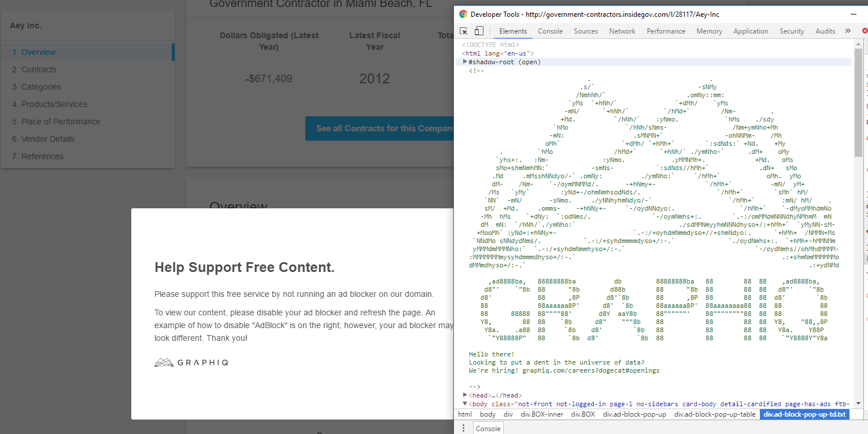868x434 pixels.
Task: Click See all Contracts for this Company
Action: click(380, 128)
